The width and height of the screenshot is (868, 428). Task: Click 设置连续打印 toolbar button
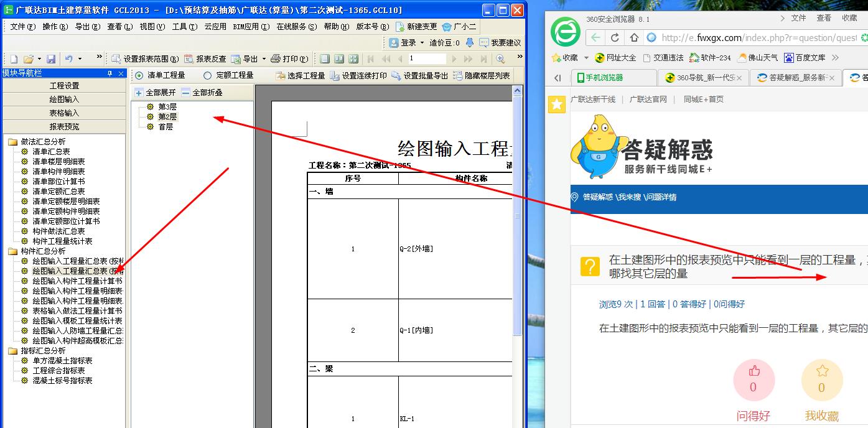(358, 75)
